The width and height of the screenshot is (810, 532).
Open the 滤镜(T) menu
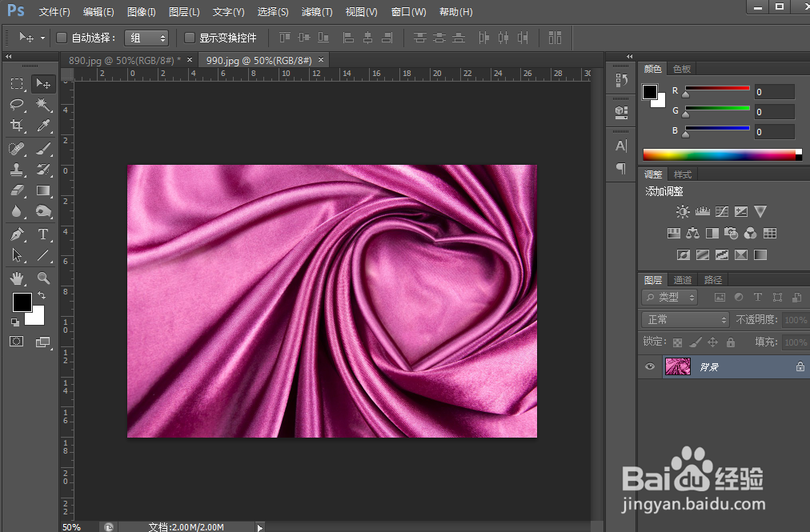(317, 11)
